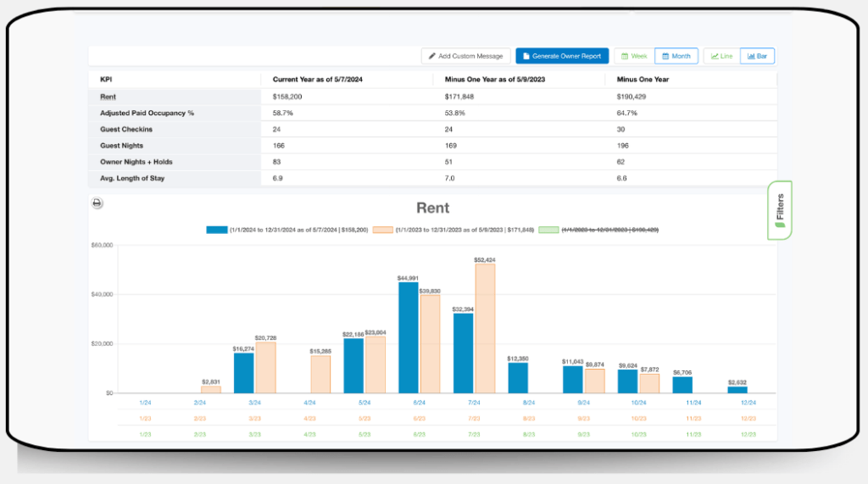Click the blue 2024 legend swatch
Viewport: 868px width, 484px height.
click(x=216, y=230)
